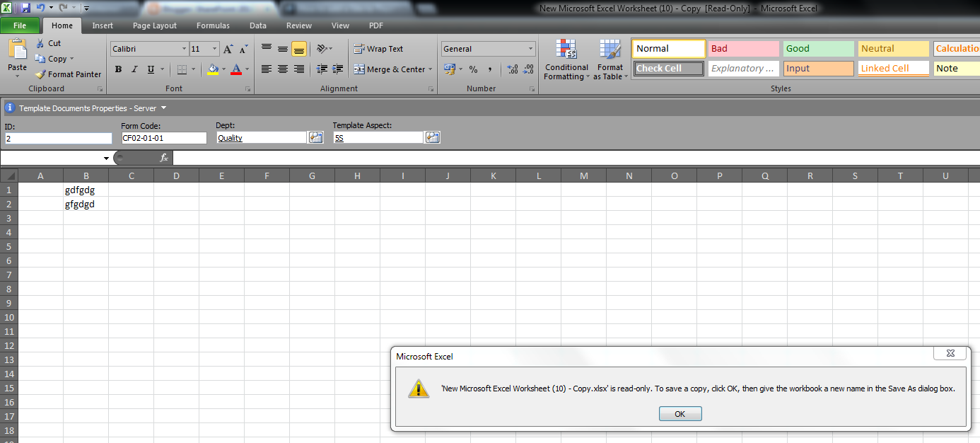Open the Template Aspect picker icon
This screenshot has width=980, height=443.
tap(432, 137)
